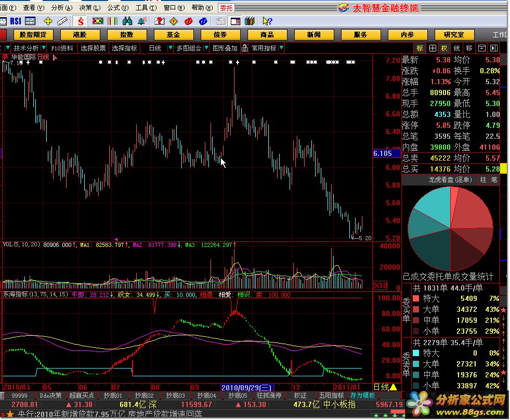Click the 委托 order button
This screenshot has width=510, height=420.
[x=226, y=8]
